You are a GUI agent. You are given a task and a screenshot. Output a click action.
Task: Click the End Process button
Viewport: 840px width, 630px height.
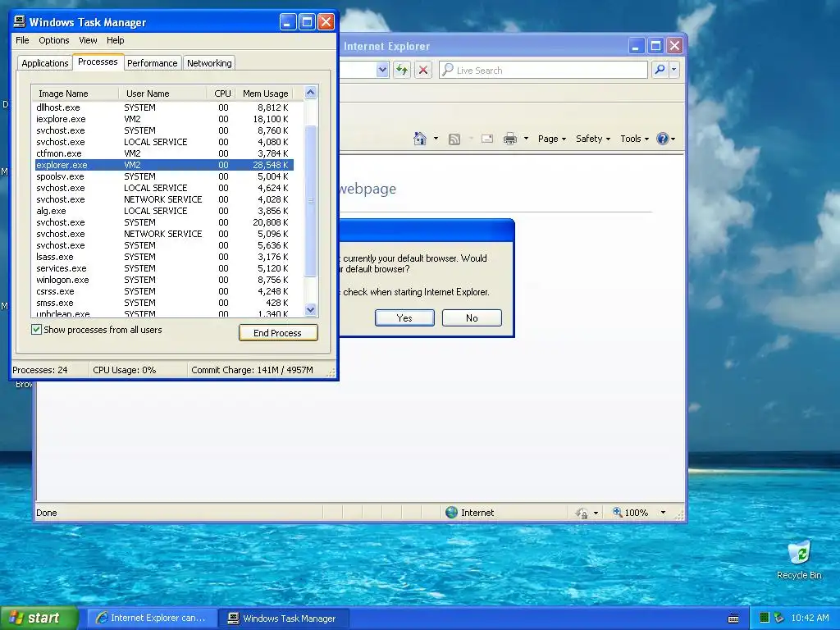coord(278,333)
